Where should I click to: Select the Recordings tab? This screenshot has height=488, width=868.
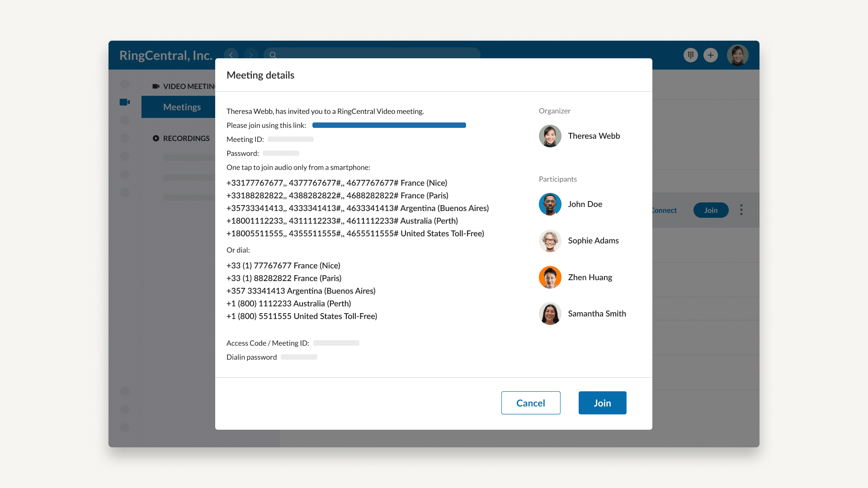tap(186, 138)
